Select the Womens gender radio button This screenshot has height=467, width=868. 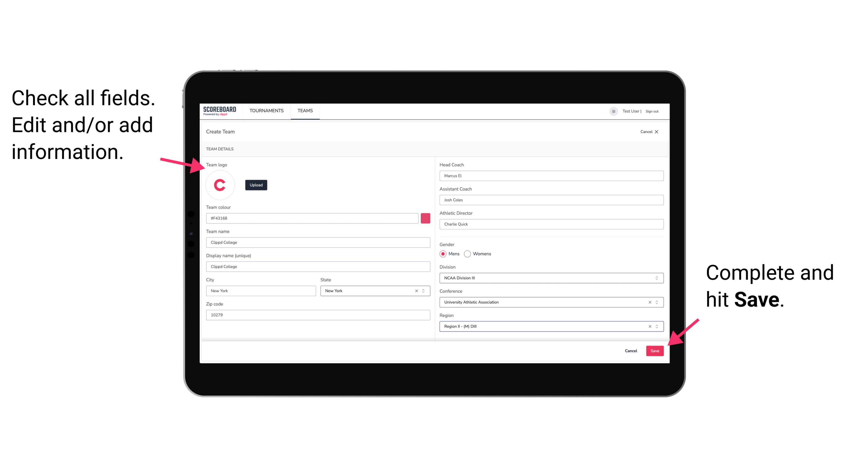pos(468,254)
